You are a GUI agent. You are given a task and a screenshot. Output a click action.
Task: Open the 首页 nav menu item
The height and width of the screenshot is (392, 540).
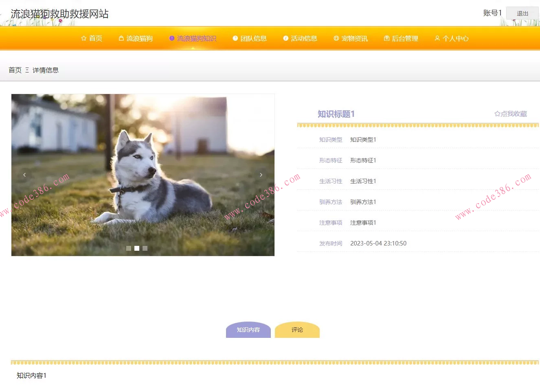92,38
